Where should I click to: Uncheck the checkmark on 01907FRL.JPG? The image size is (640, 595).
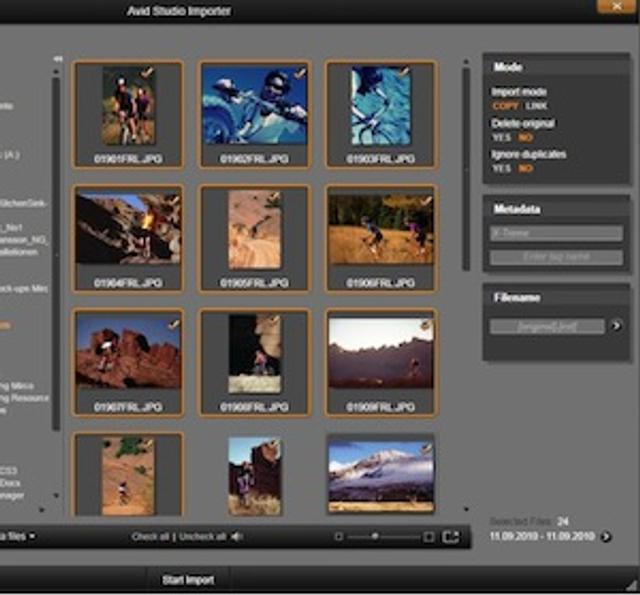click(174, 324)
